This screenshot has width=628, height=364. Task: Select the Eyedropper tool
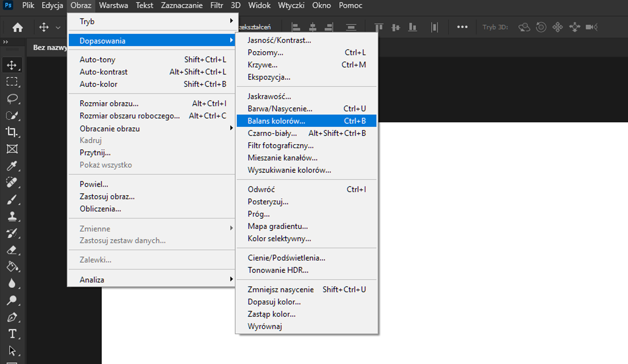[12, 166]
